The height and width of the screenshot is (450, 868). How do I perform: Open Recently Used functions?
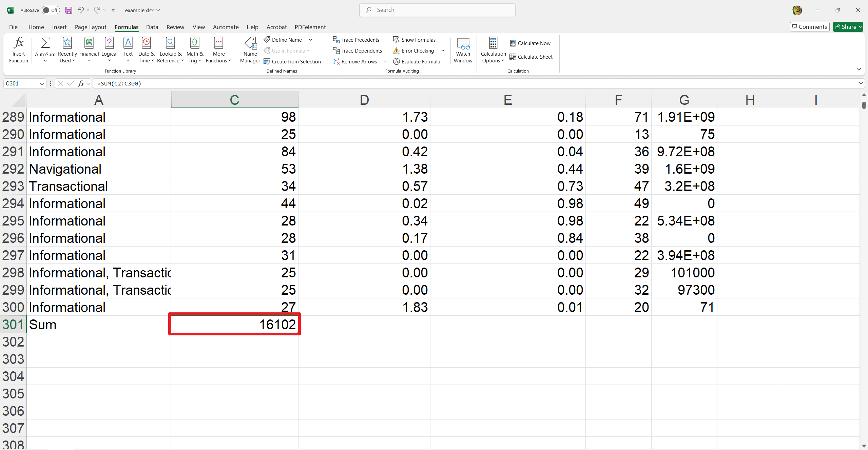[x=67, y=50]
